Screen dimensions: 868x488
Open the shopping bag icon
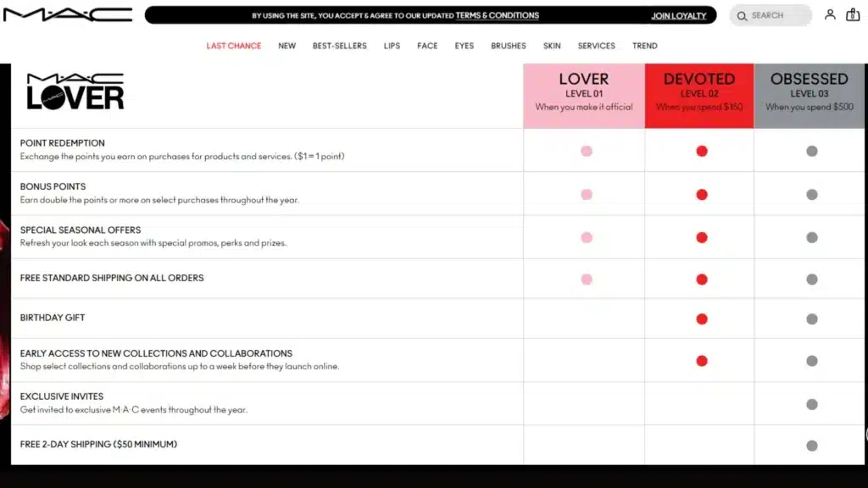point(853,14)
